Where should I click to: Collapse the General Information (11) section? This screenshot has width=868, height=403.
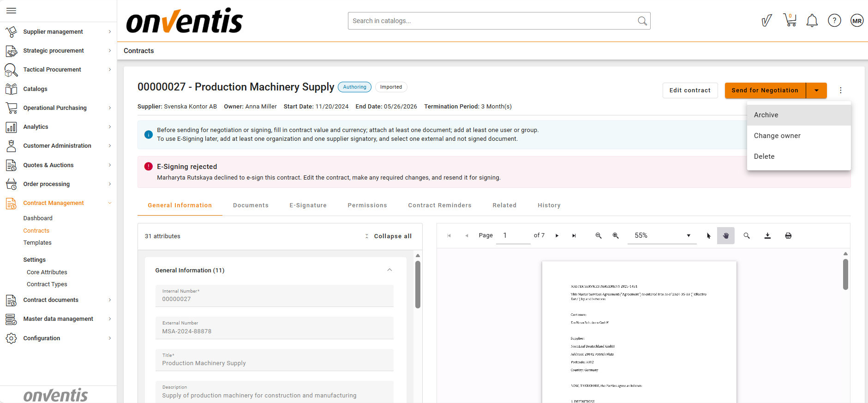click(389, 270)
